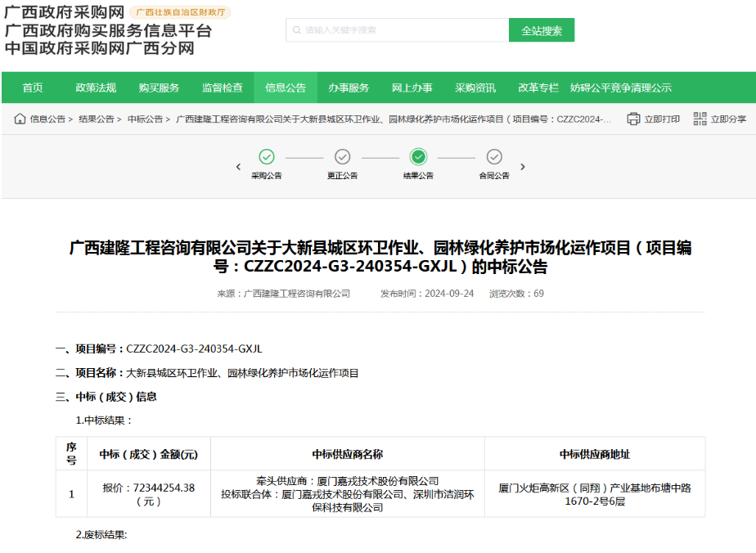Viewport: 756px width, 553px height.
Task: Click the 来源 广西建隆工程咨询有限公司 text
Action: pos(283,294)
